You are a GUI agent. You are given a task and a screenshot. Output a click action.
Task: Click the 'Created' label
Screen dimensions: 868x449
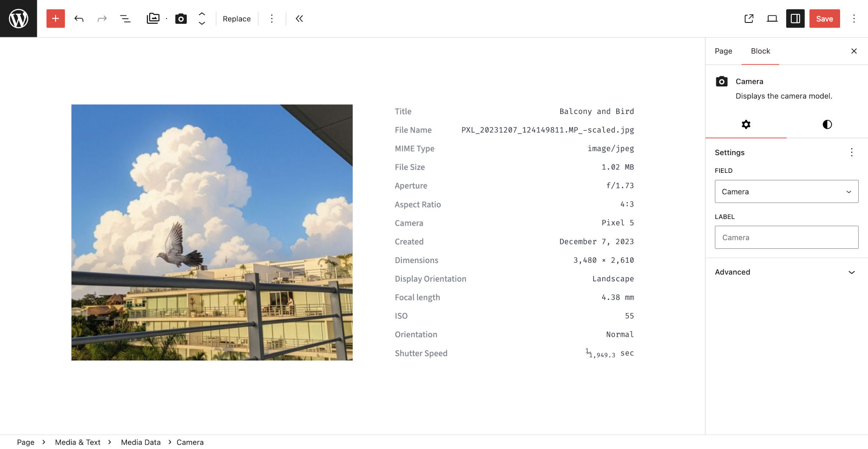[x=409, y=241]
